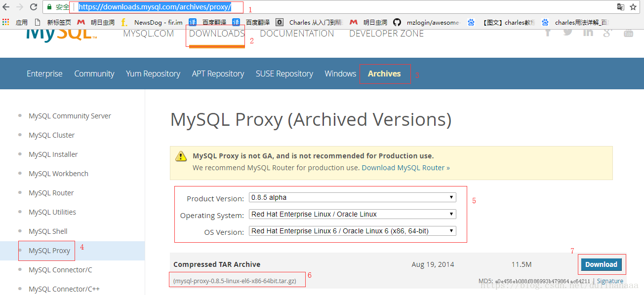This screenshot has height=295, width=644.
Task: Open the 应用 apps grid shortcut
Action: pos(15,22)
